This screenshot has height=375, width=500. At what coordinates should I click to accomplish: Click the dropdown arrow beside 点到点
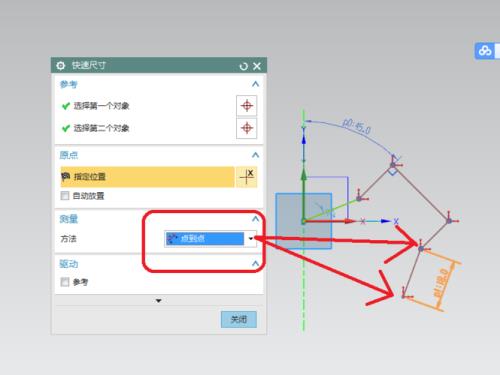click(251, 239)
